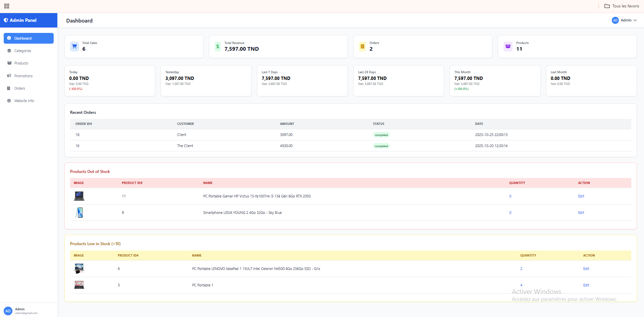Image resolution: width=644 pixels, height=317 pixels.
Task: Click the shopping cart Total Sales icon
Action: tap(74, 46)
